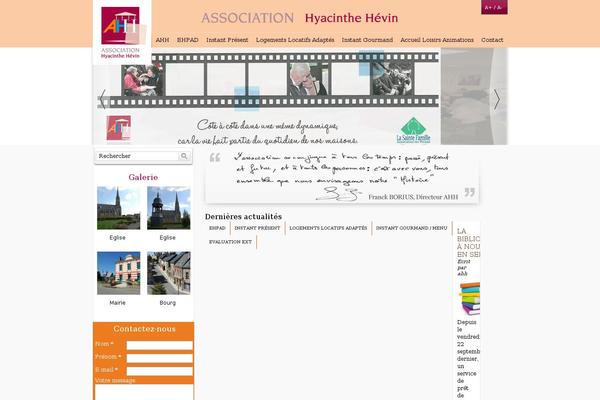600x400 pixels.
Task: Click the E-mail input field
Action: 160,371
